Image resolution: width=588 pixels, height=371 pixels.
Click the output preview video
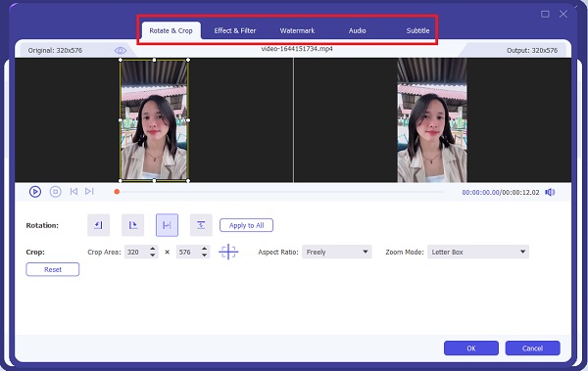pyautogui.click(x=432, y=120)
